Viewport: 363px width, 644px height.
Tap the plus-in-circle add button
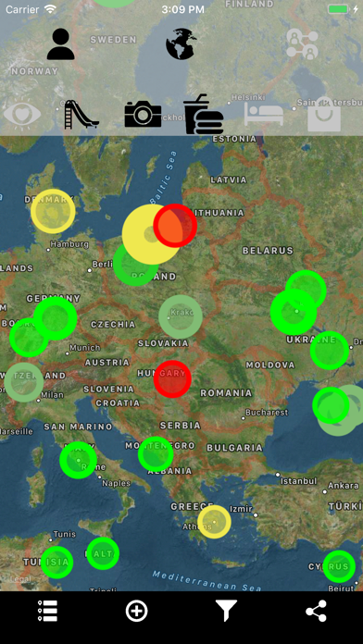[136, 611]
